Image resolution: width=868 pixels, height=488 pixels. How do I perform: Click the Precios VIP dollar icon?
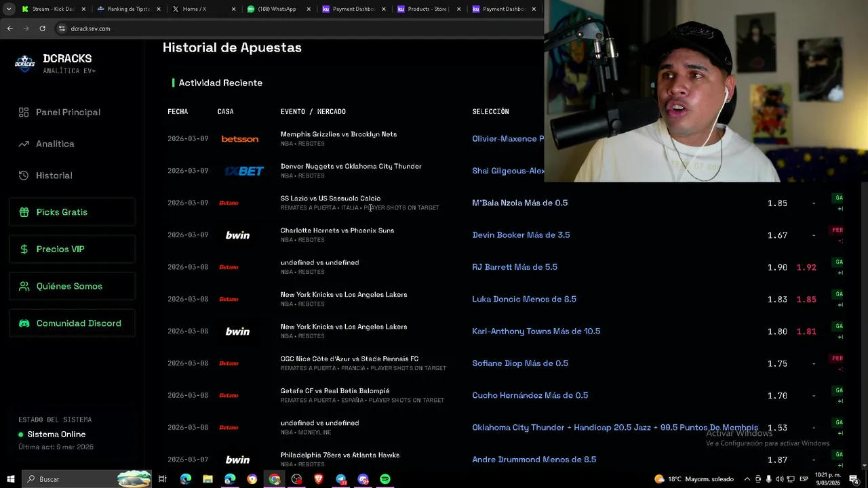(24, 249)
